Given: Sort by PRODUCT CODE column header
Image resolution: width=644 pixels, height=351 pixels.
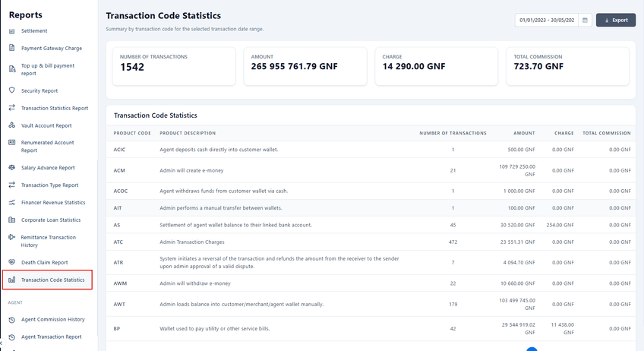Looking at the screenshot, I should (132, 133).
